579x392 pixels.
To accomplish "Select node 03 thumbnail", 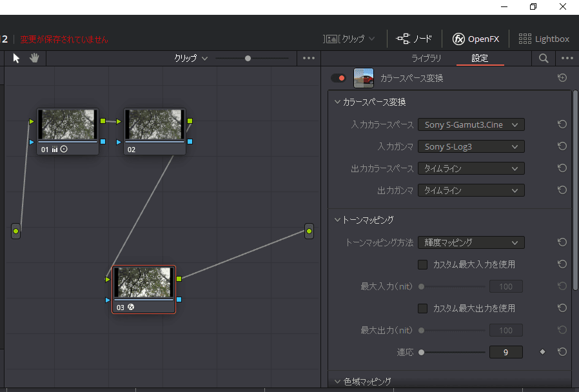I will click(x=144, y=282).
